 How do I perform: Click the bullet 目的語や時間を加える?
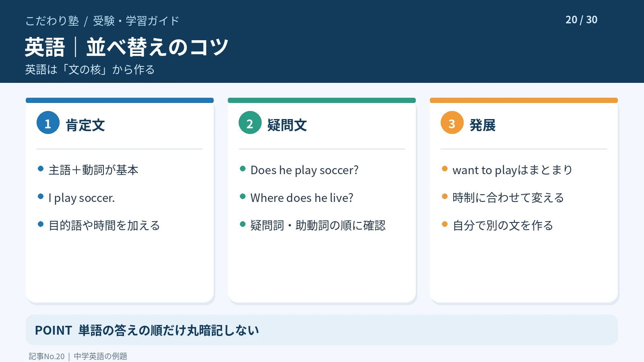tap(104, 226)
